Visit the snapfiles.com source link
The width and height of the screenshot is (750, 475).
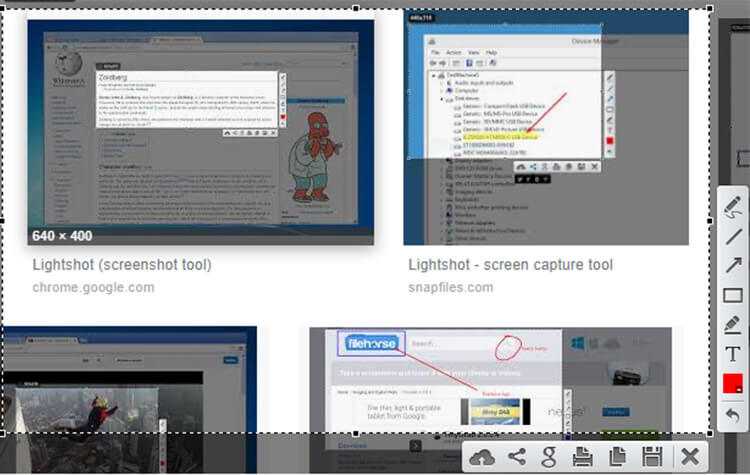click(x=451, y=287)
